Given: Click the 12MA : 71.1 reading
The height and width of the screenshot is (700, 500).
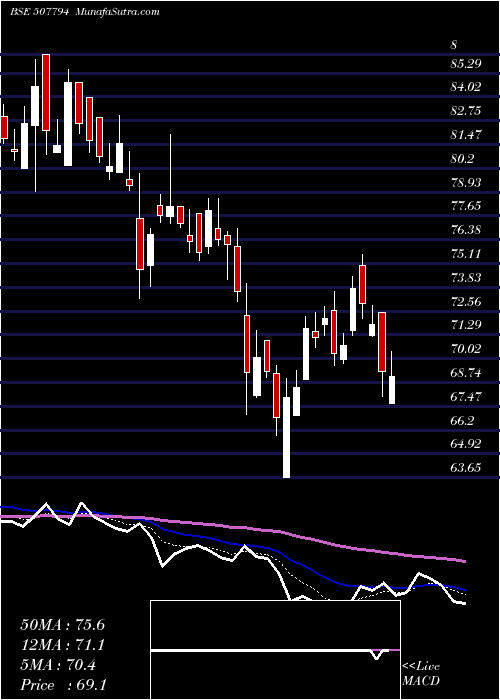Looking at the screenshot, I should 62,645.
